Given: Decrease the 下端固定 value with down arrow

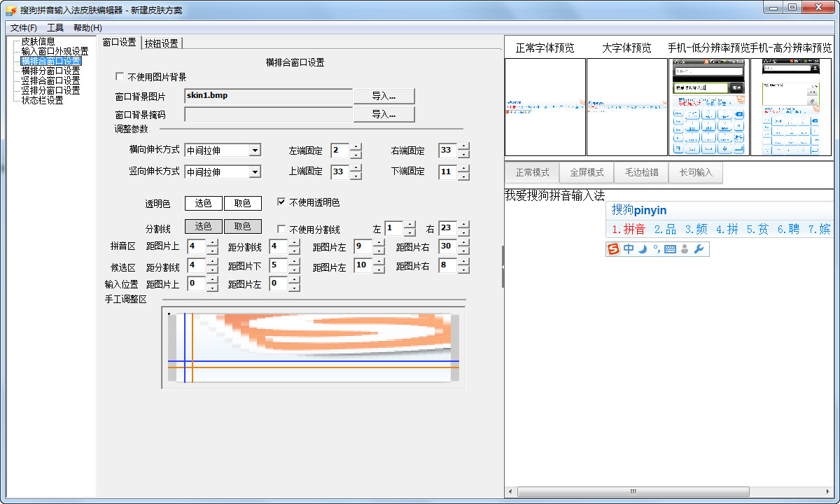Looking at the screenshot, I should [463, 175].
